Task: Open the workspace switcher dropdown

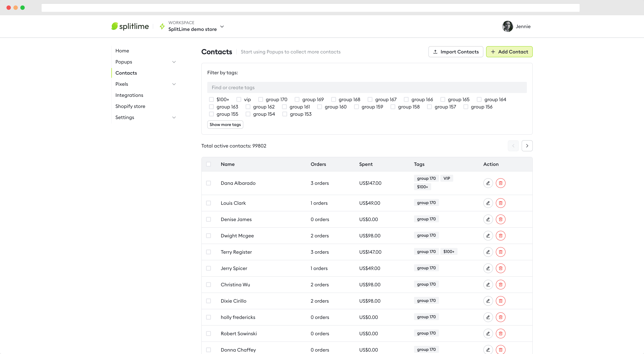Action: coord(222,26)
